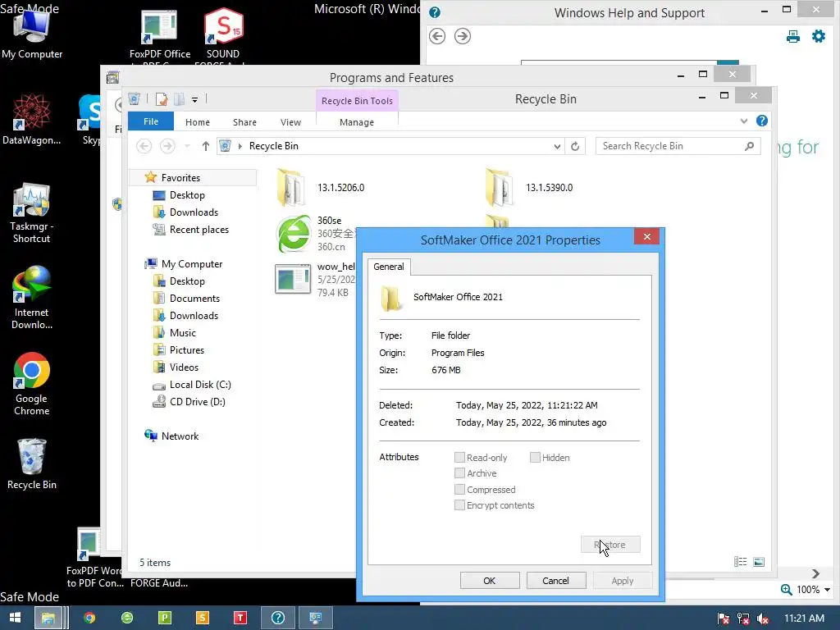Open Downloads under Favorites
Screen dimensions: 840x630
194,212
